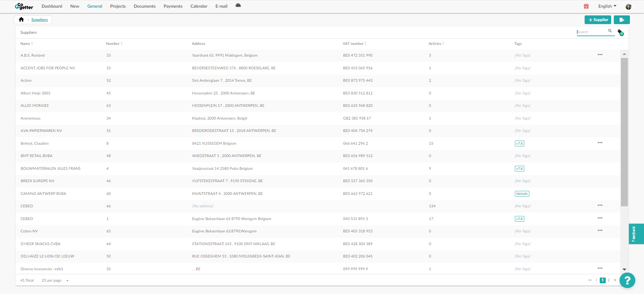The height and width of the screenshot is (294, 644).
Task: Open supplier Action
Action: point(26,80)
